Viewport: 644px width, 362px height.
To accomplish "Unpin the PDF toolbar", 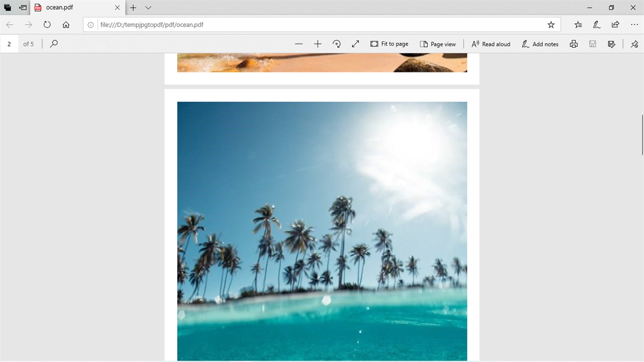I will [634, 44].
